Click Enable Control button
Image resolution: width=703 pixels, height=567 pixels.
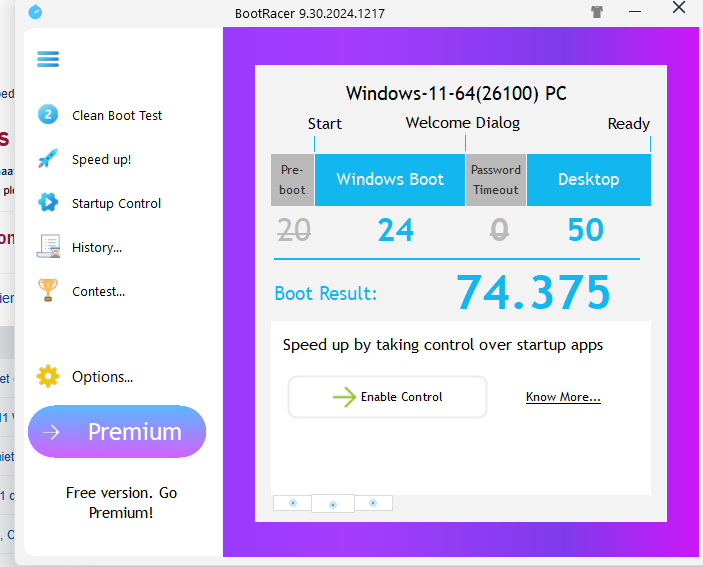pyautogui.click(x=387, y=397)
